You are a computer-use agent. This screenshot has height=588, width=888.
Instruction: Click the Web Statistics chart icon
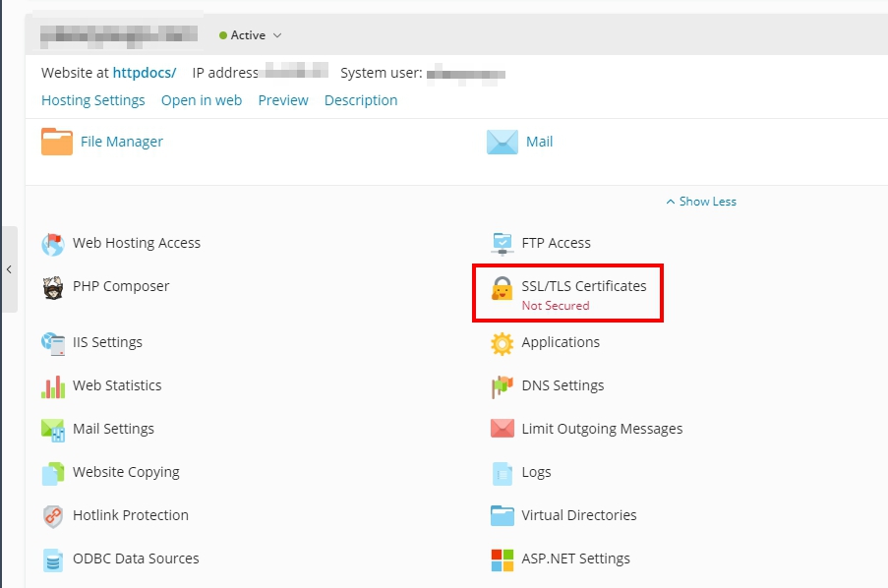click(x=53, y=386)
